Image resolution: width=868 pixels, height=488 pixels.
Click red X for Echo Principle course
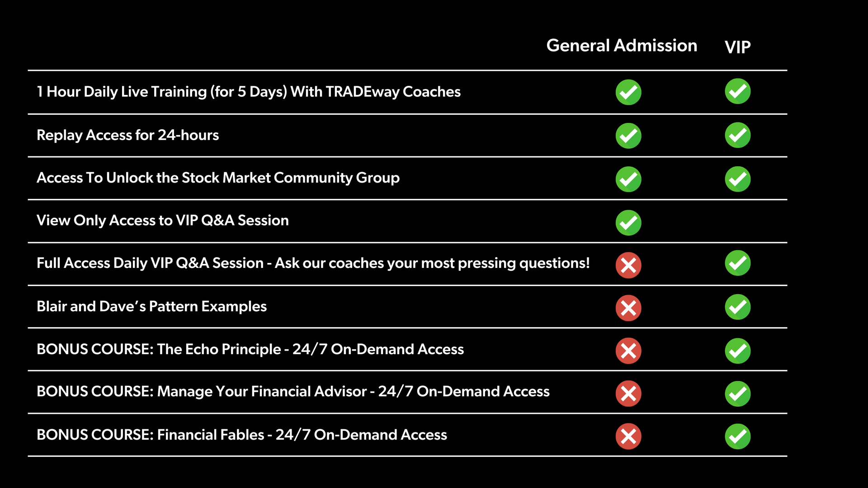pyautogui.click(x=628, y=351)
